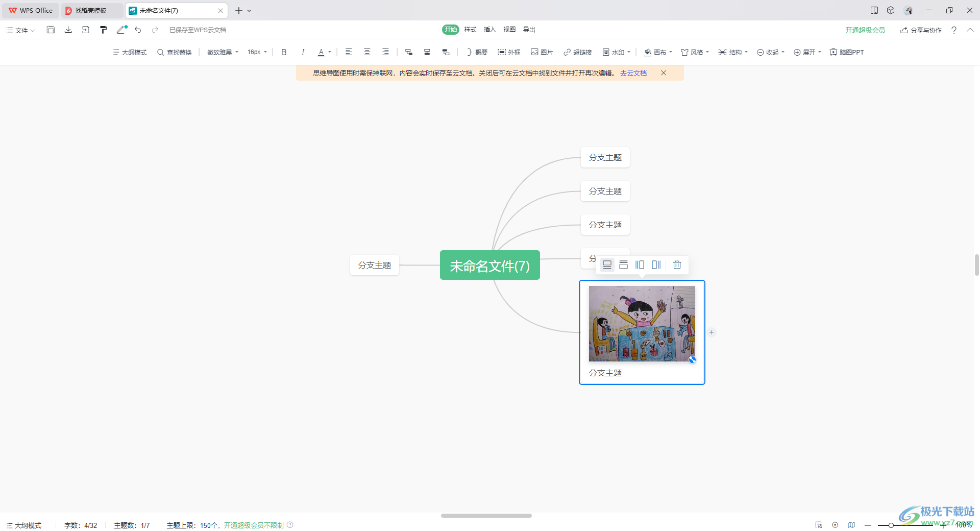Align text to the left

[x=349, y=52]
